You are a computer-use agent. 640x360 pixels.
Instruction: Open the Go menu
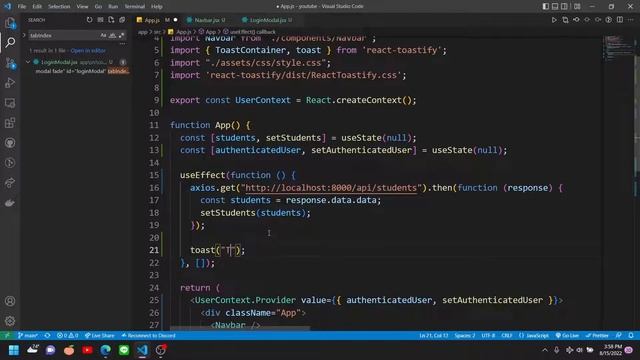pos(98,7)
